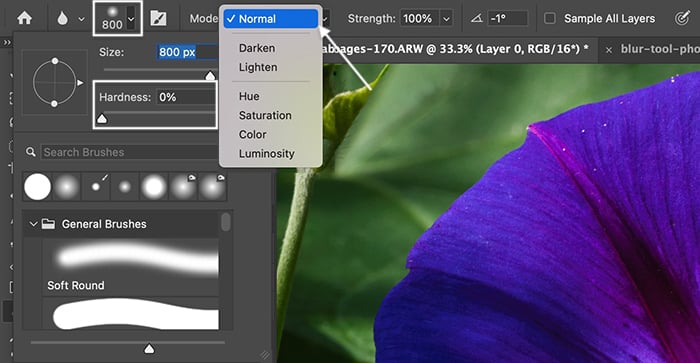Click the brush angle field showing -1°
The image size is (700, 363).
(508, 18)
